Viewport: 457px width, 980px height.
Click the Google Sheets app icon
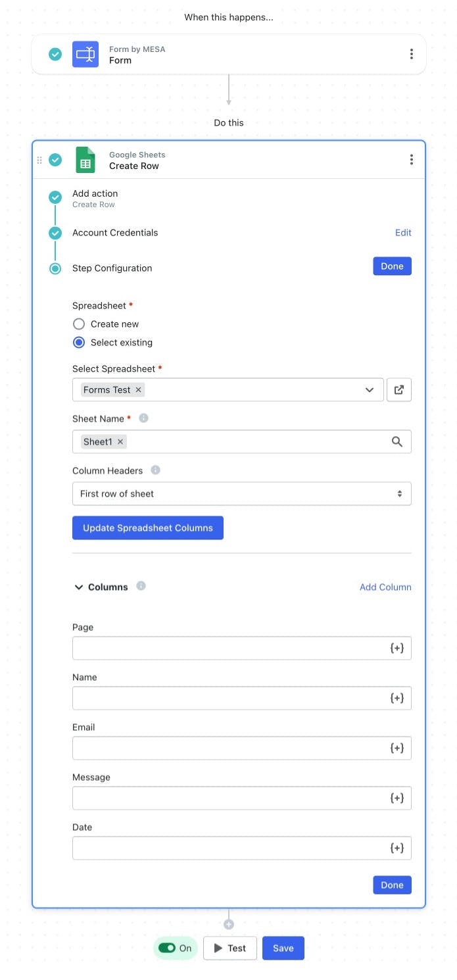(85, 160)
